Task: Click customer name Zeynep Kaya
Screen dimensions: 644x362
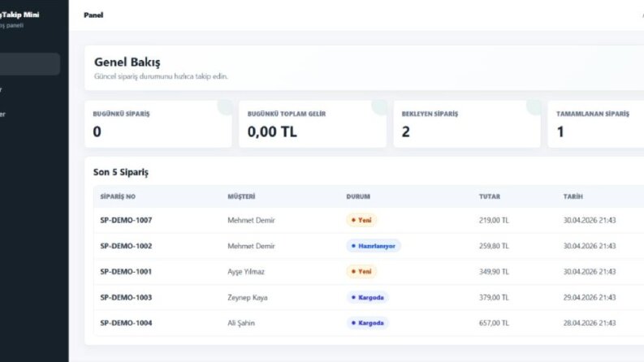Action: coord(247,298)
